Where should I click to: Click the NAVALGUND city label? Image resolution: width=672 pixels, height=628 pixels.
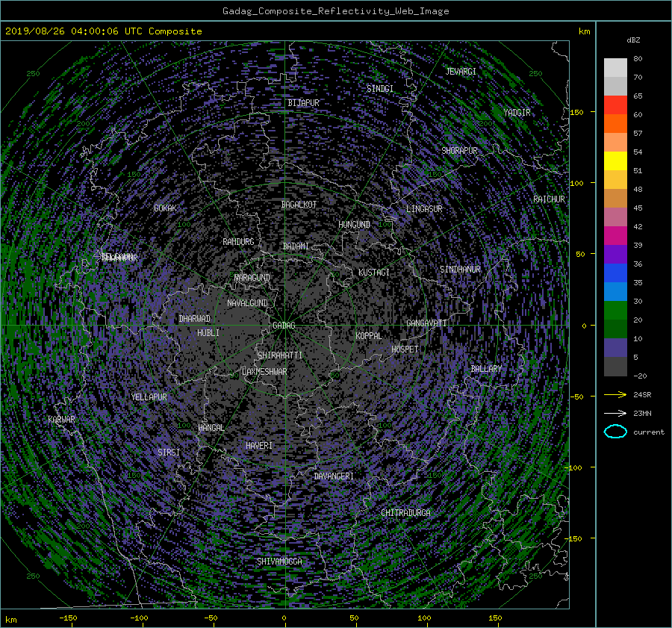247,303
